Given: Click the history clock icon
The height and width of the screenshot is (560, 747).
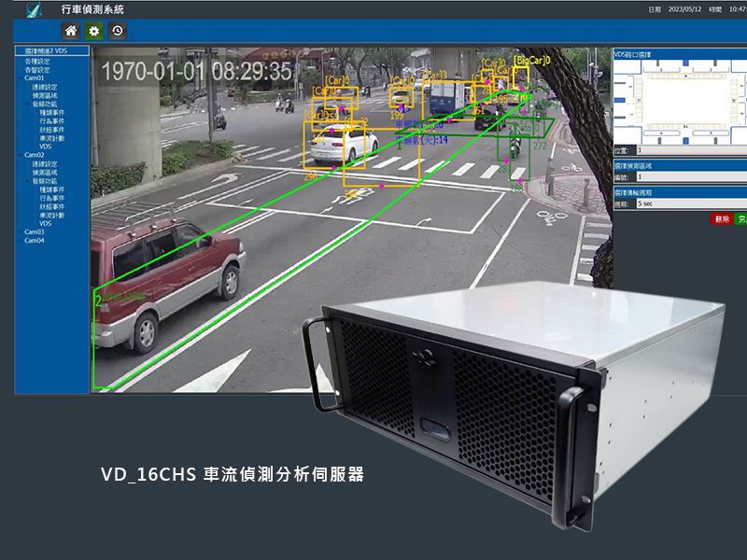Looking at the screenshot, I should click(x=117, y=31).
